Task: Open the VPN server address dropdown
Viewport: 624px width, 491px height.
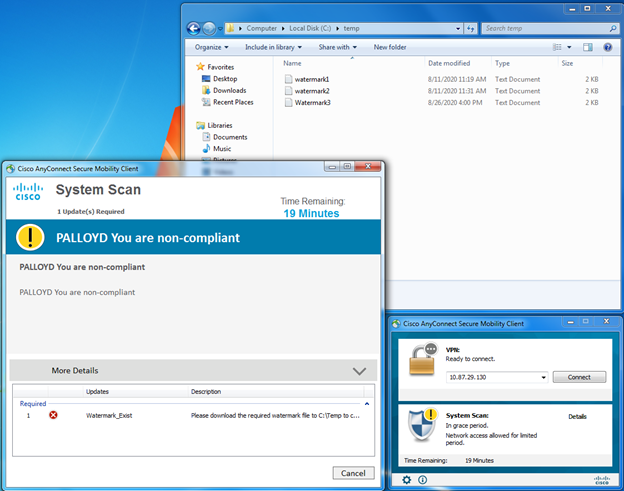Action: (543, 377)
